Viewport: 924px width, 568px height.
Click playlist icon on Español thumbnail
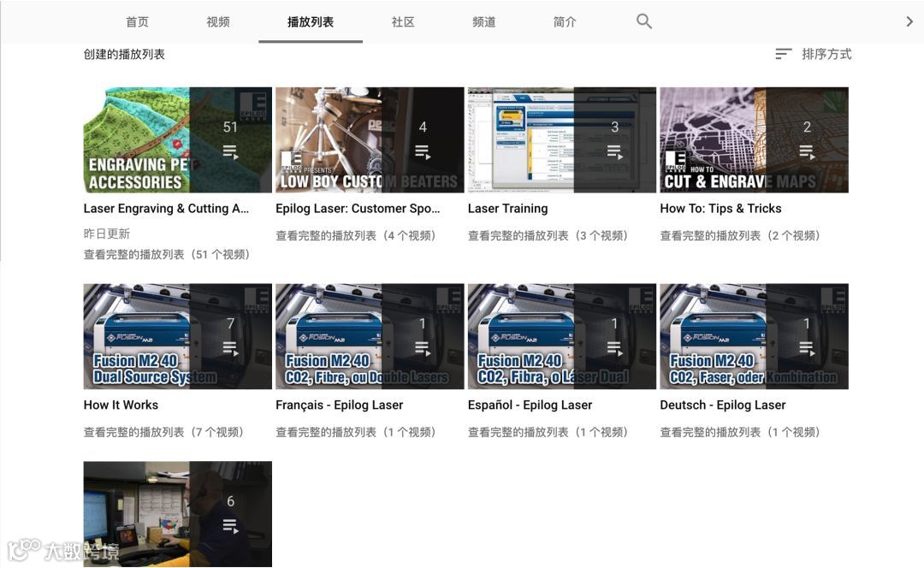pyautogui.click(x=614, y=349)
